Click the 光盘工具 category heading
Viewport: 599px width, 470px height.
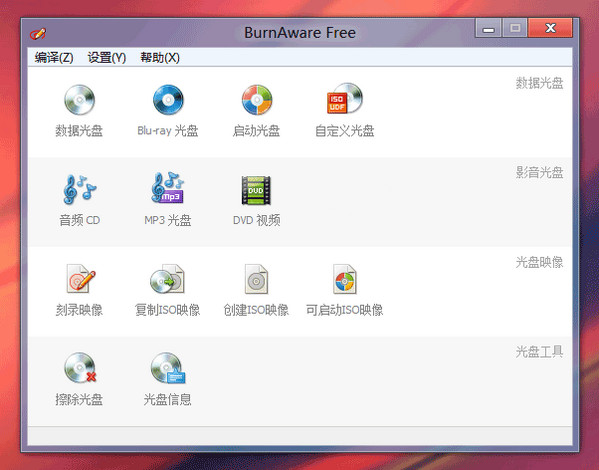pos(539,352)
